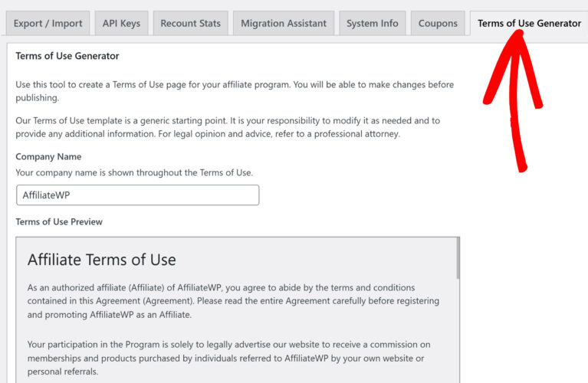Screen dimensions: 588x383
Task: Click the preview paragraph starting 'Your participation in the Program'
Action: pos(228,358)
